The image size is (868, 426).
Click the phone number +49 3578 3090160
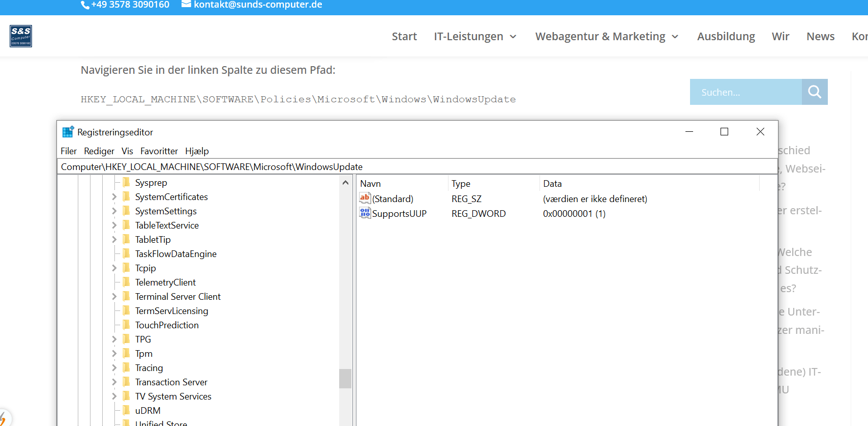pos(130,5)
